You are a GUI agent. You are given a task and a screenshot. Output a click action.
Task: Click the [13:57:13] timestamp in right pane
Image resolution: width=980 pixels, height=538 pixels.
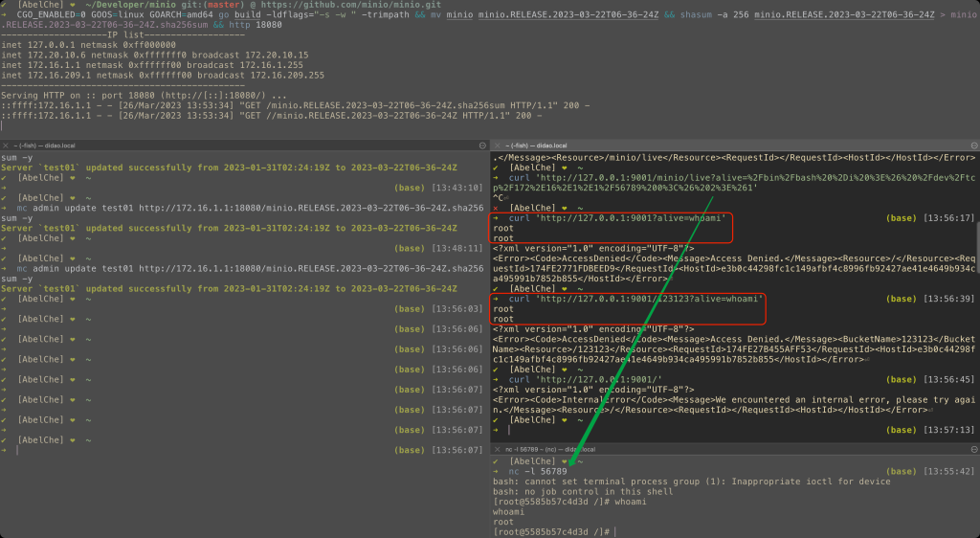[x=948, y=430]
